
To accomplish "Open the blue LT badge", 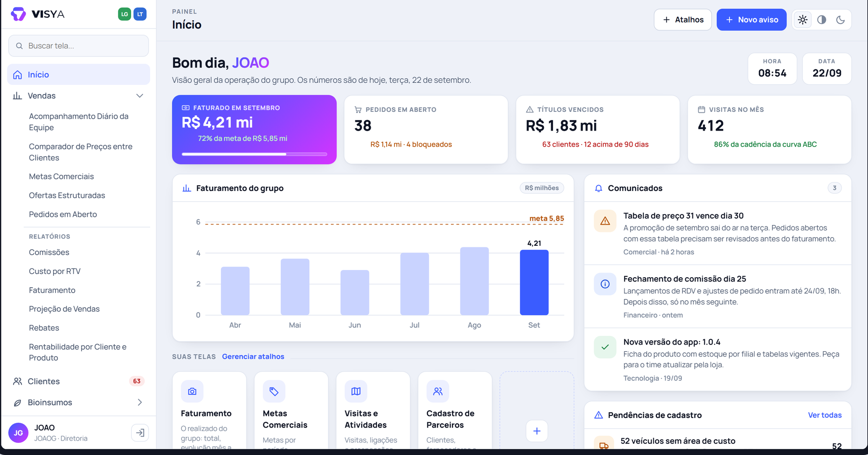I will point(140,14).
